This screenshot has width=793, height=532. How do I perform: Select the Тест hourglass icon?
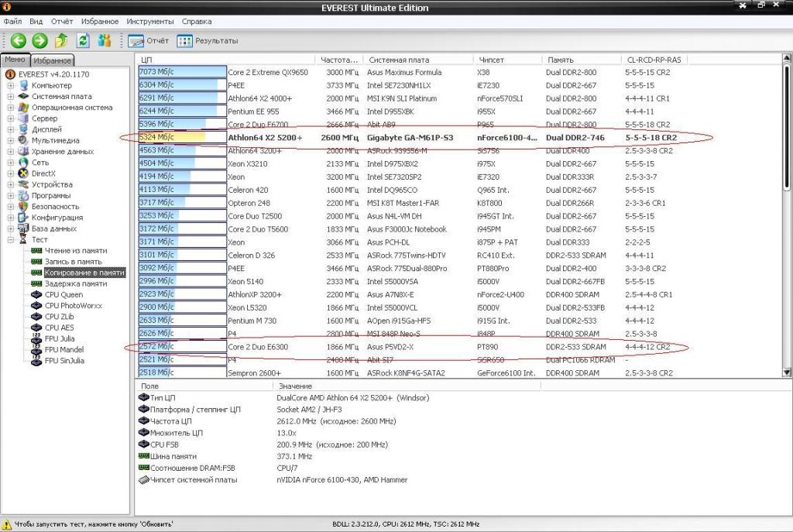(x=24, y=240)
